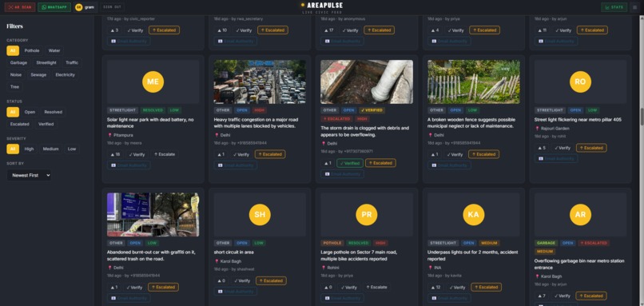This screenshot has height=306, width=644.
Task: Upvote the clogged storm drain report
Action: pyautogui.click(x=328, y=163)
